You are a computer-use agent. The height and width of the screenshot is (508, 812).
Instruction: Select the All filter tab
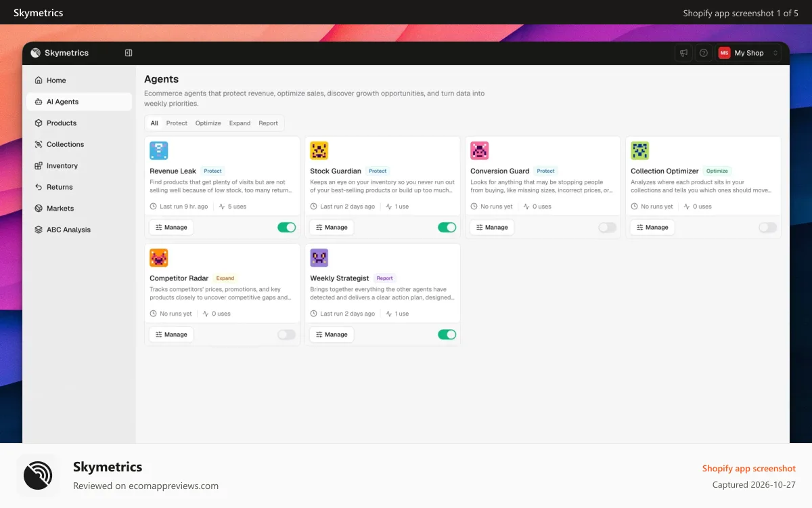coord(154,123)
